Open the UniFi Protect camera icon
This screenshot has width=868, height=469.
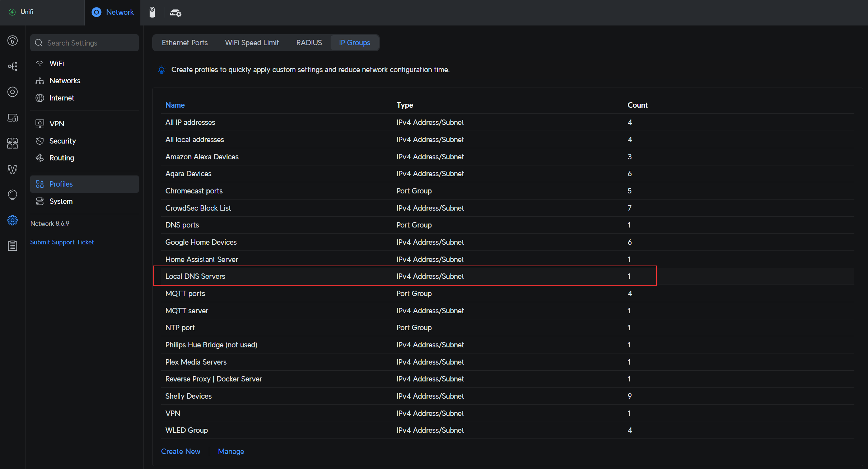click(x=152, y=12)
